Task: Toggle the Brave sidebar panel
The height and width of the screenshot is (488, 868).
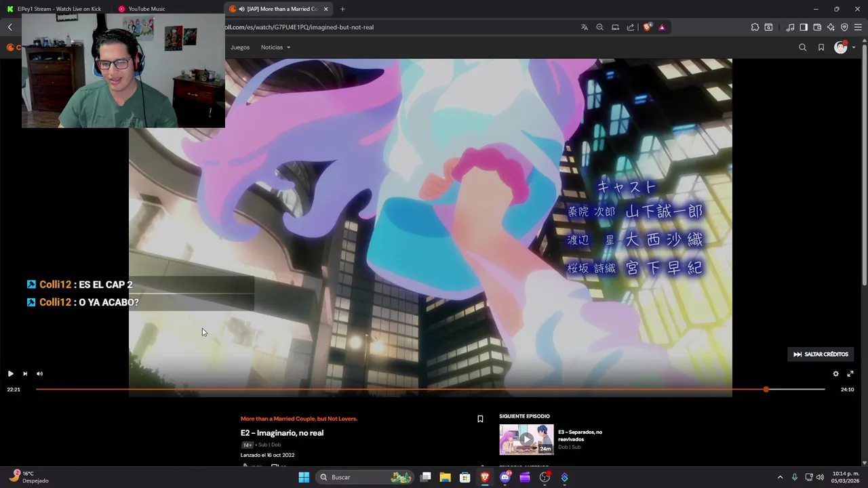Action: [x=804, y=27]
